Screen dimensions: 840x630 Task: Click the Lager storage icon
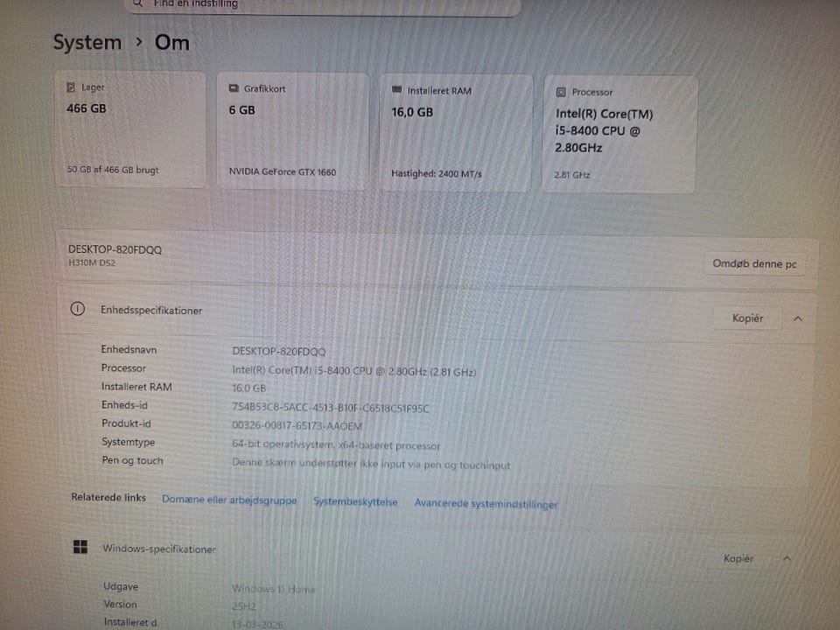point(70,87)
